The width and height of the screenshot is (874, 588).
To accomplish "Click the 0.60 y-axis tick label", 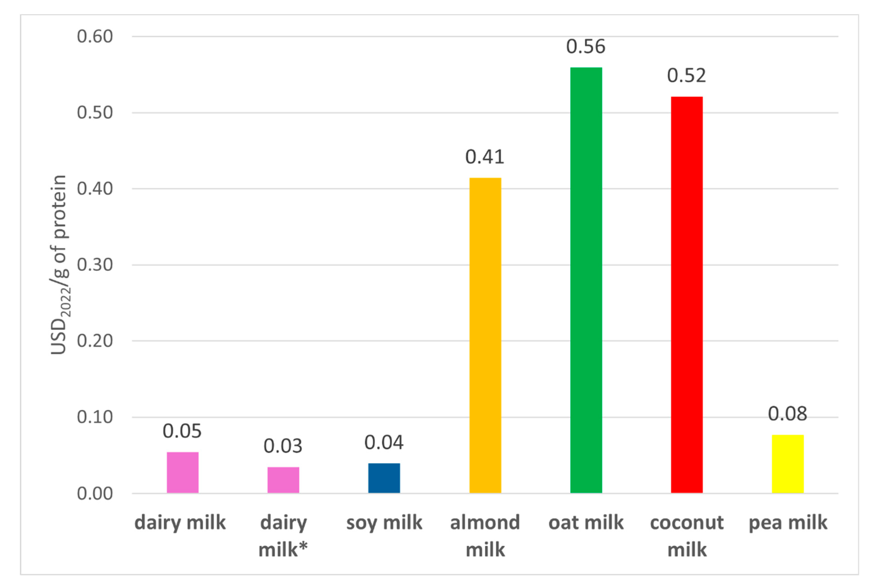I will click(95, 37).
